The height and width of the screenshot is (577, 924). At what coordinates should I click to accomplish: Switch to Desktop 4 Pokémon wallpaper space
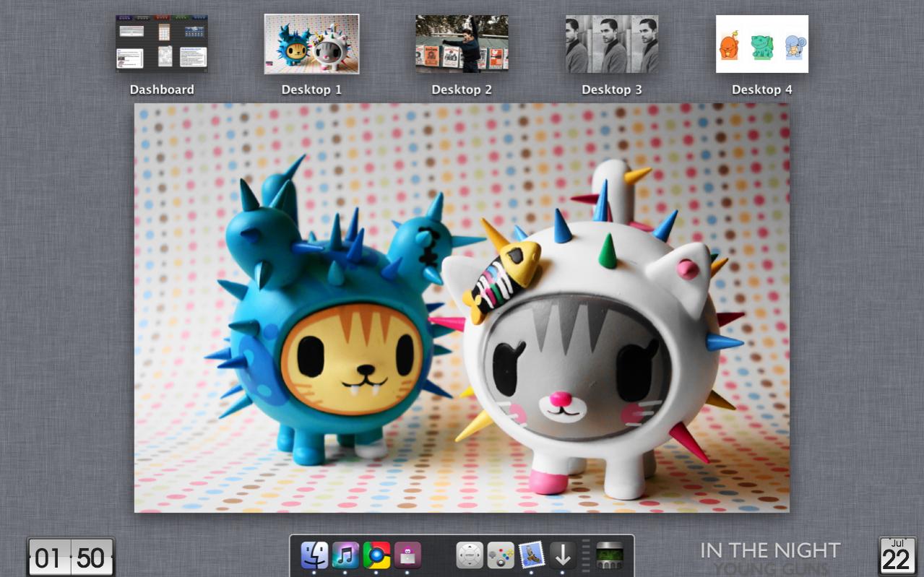762,44
